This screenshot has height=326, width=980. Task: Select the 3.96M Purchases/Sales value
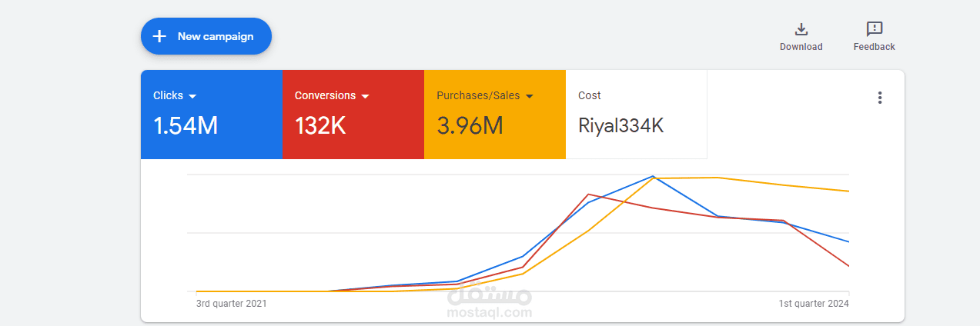(x=470, y=125)
